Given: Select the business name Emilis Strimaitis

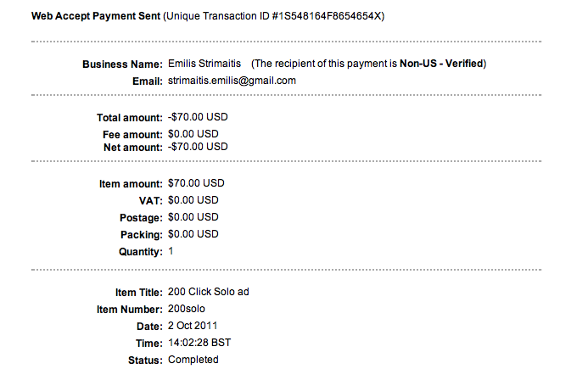Looking at the screenshot, I should coord(204,64).
